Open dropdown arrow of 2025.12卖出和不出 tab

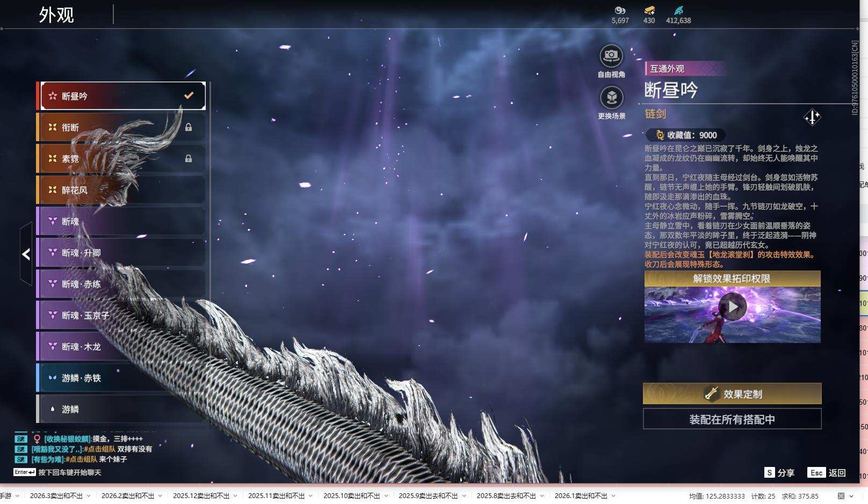pyautogui.click(x=235, y=496)
